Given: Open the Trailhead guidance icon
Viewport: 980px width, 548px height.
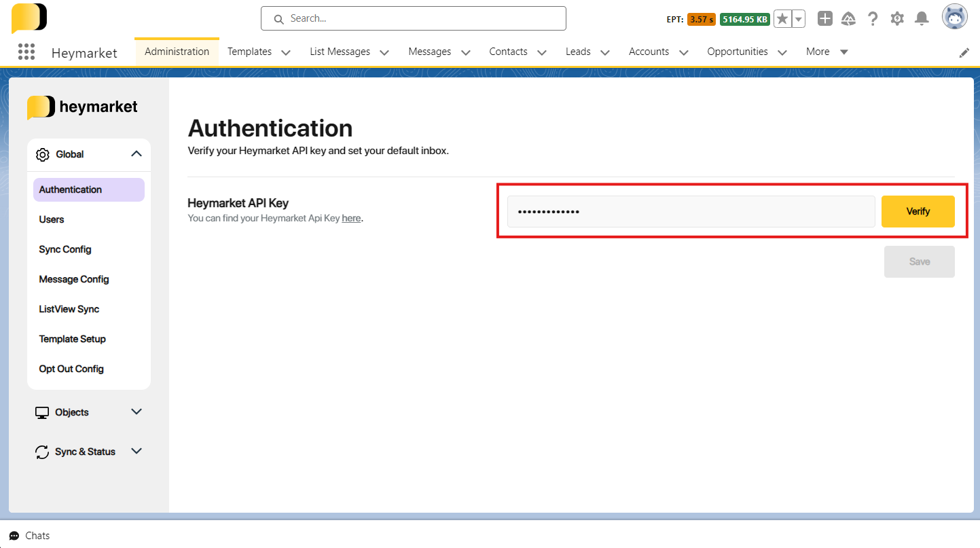Looking at the screenshot, I should [x=848, y=19].
